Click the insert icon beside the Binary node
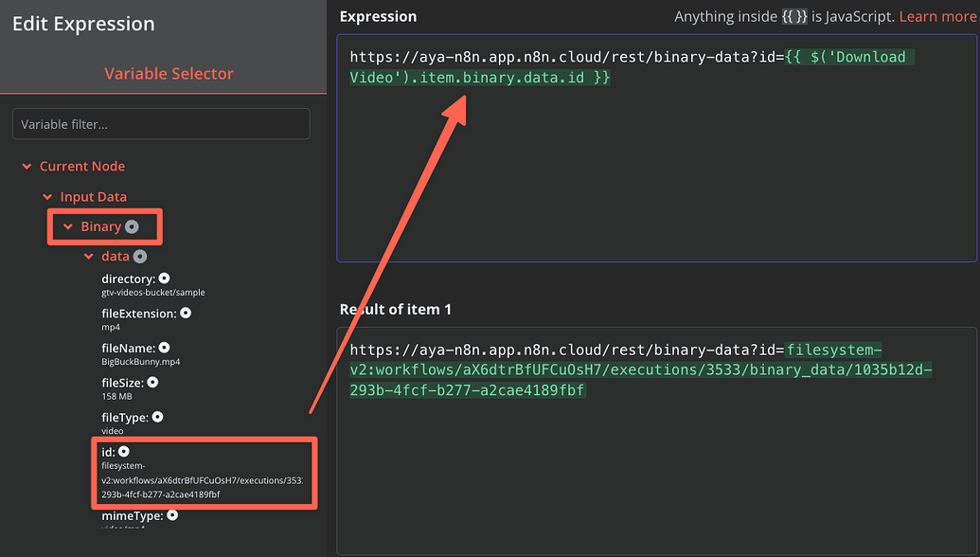This screenshot has height=557, width=980. pyautogui.click(x=132, y=226)
